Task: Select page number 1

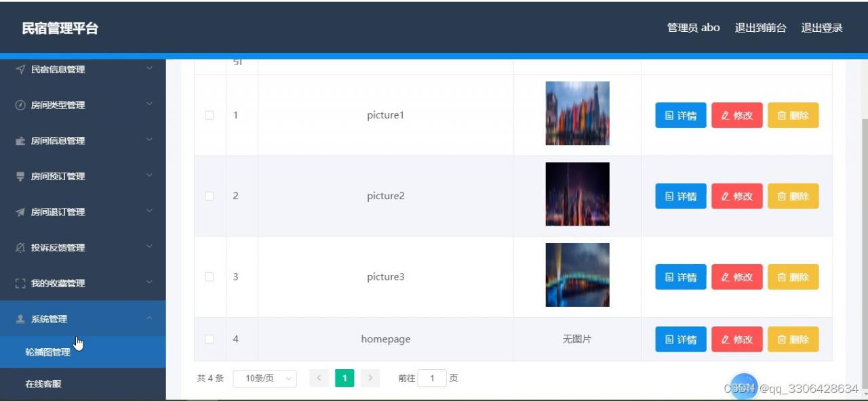Action: (x=344, y=378)
